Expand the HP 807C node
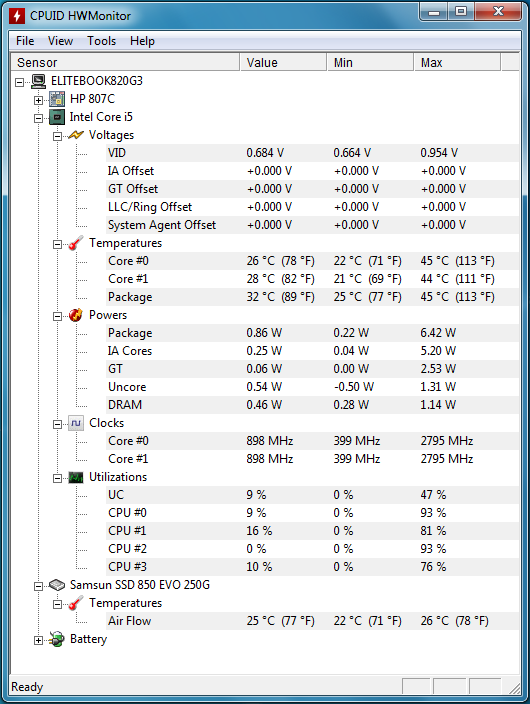530x704 pixels. coord(39,101)
